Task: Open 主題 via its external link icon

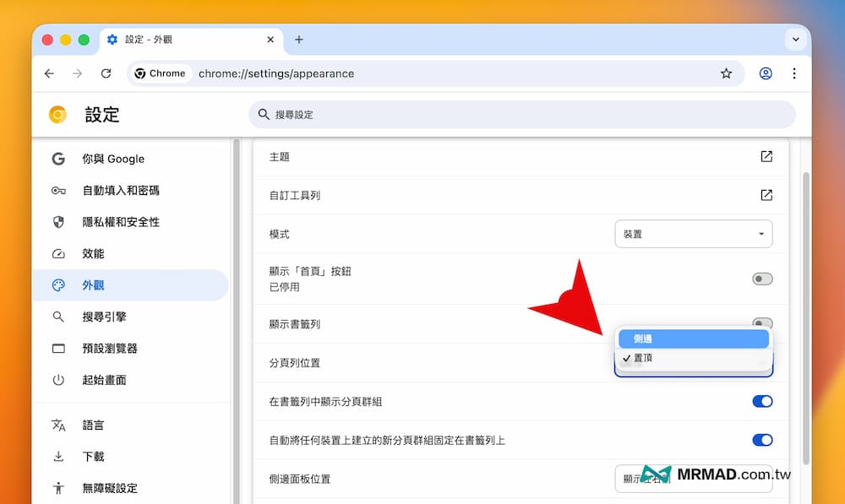Action: [x=766, y=156]
